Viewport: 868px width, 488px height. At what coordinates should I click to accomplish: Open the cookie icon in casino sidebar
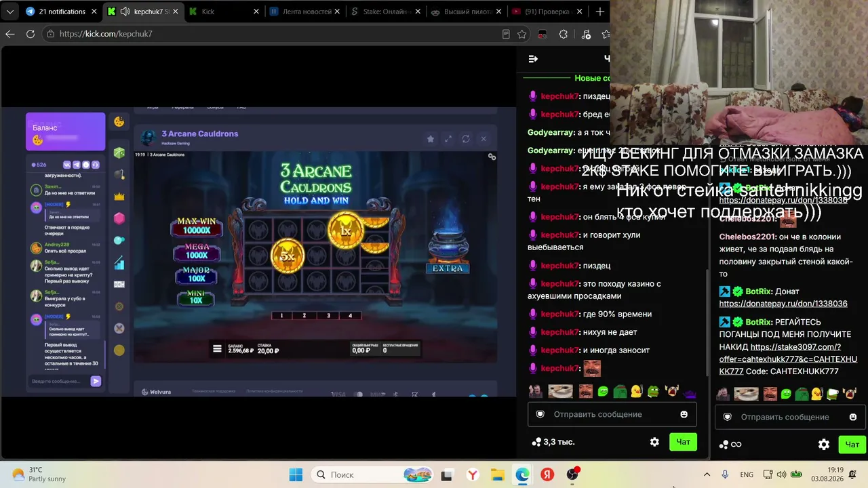(119, 122)
